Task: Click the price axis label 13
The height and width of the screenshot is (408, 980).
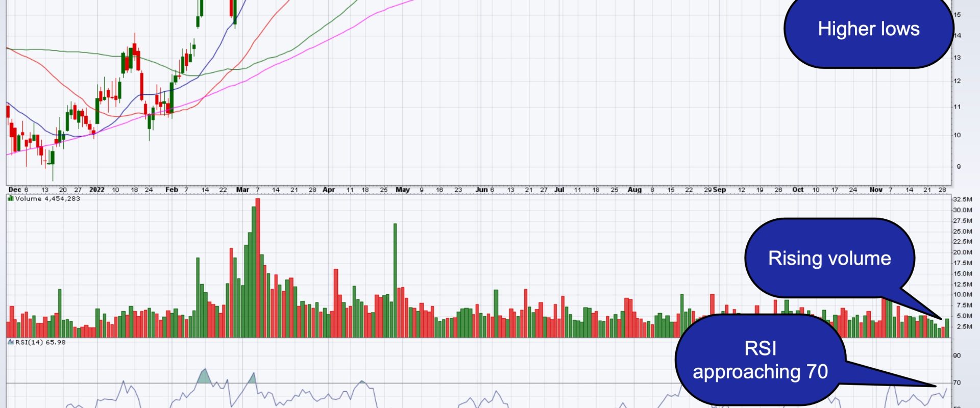Action: click(x=957, y=58)
